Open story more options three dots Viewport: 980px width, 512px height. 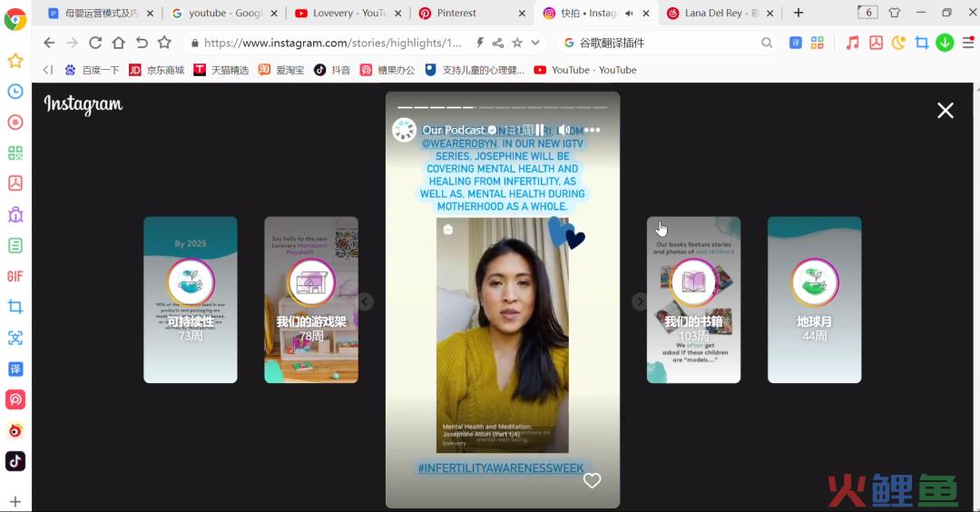click(x=592, y=130)
